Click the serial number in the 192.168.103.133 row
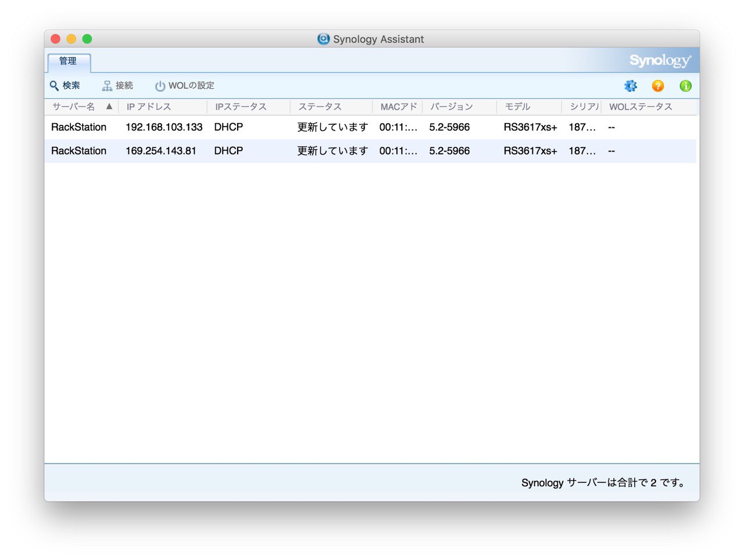 [x=582, y=127]
